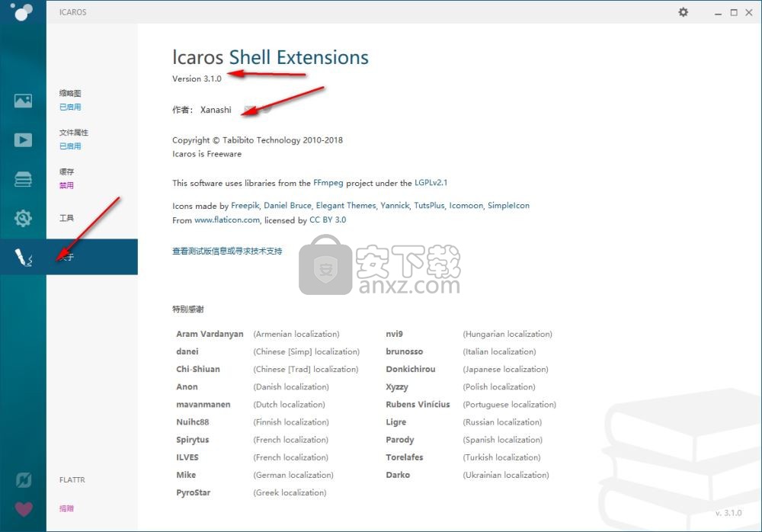Open the CC BY 3.0 license link
Screen dimensions: 762x532
point(328,220)
